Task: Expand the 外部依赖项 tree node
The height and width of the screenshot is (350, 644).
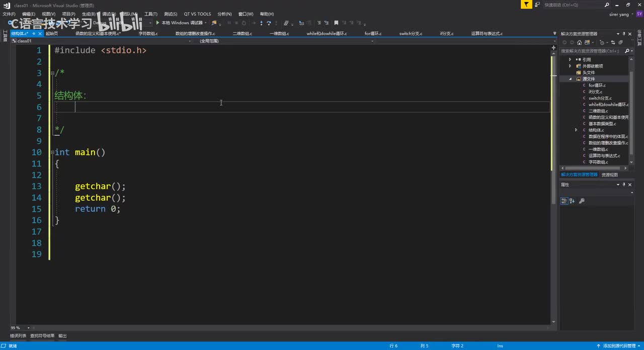Action: pos(570,66)
